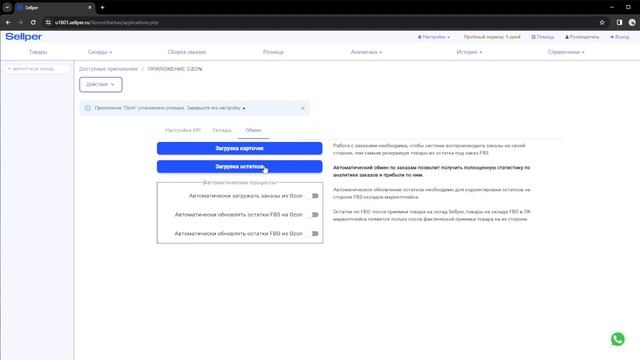Screen dimensions: 640x360
Task: Open the Сборка заказов menu item
Action: (187, 52)
